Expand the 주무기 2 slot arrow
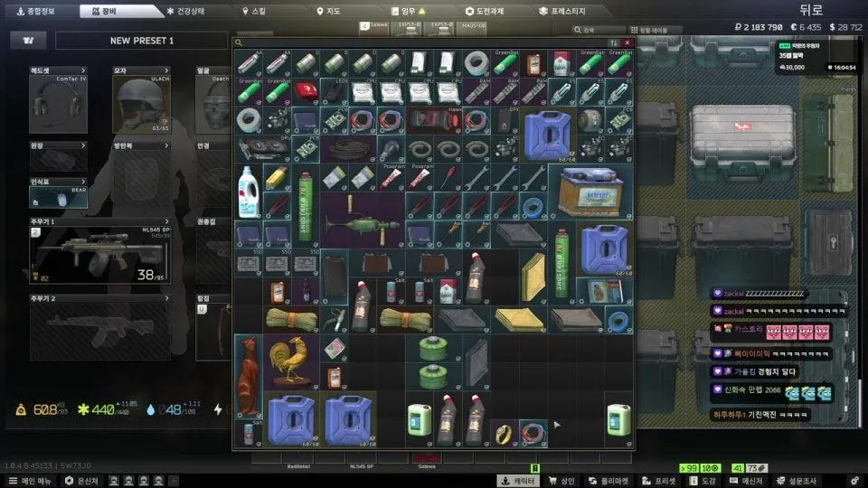This screenshot has width=868, height=488. (x=166, y=298)
